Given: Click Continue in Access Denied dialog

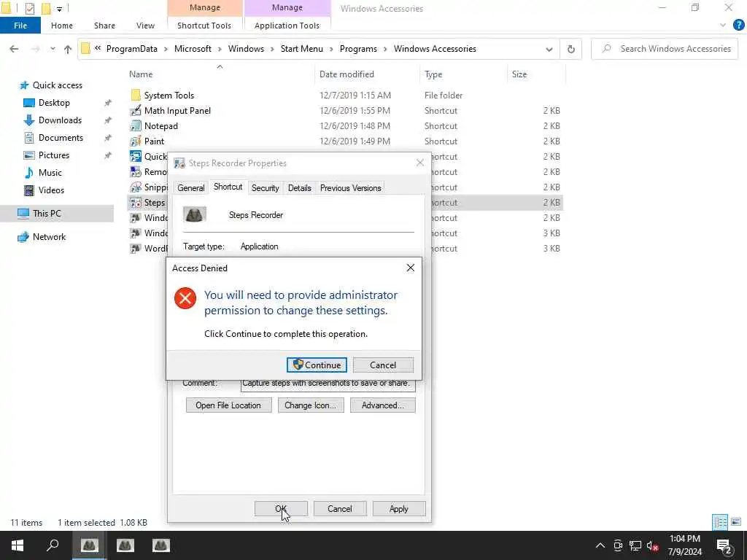Looking at the screenshot, I should pos(317,365).
